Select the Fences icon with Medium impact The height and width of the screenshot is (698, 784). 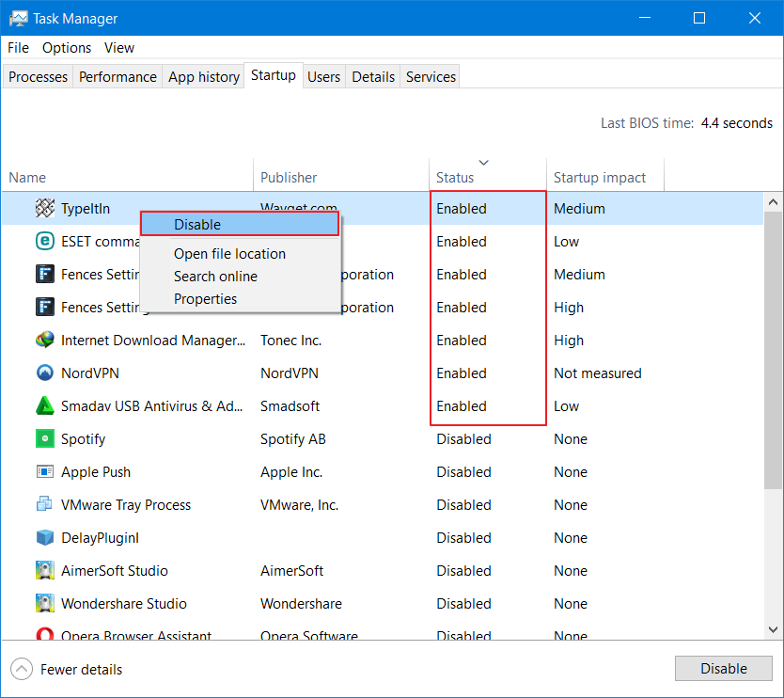pos(45,274)
